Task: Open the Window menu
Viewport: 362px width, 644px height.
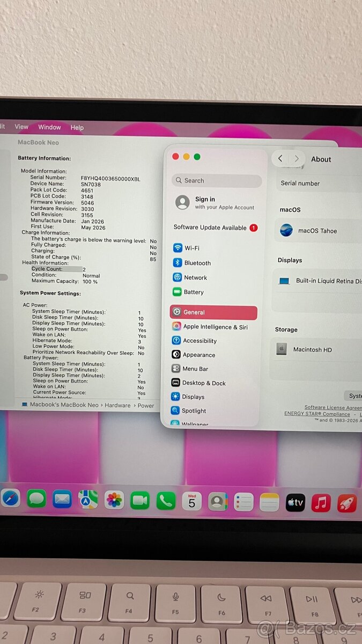Action: tap(49, 127)
